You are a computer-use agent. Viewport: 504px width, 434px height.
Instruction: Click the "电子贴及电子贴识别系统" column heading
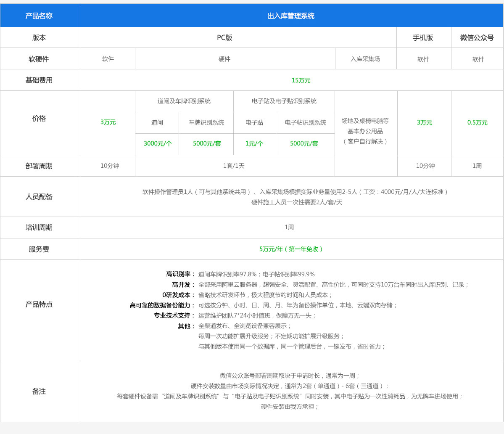click(x=284, y=101)
